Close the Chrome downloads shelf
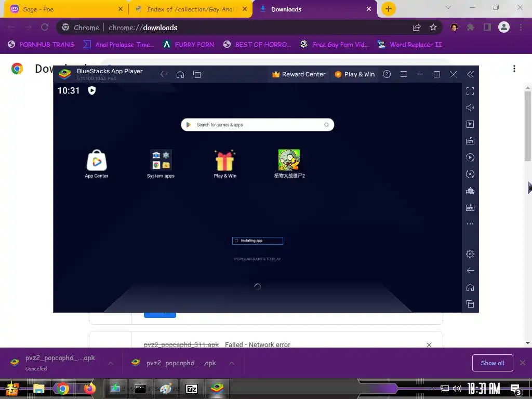This screenshot has width=532, height=399. pyautogui.click(x=523, y=363)
